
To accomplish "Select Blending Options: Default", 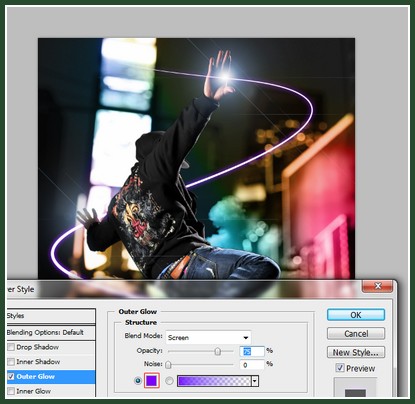I will click(51, 332).
